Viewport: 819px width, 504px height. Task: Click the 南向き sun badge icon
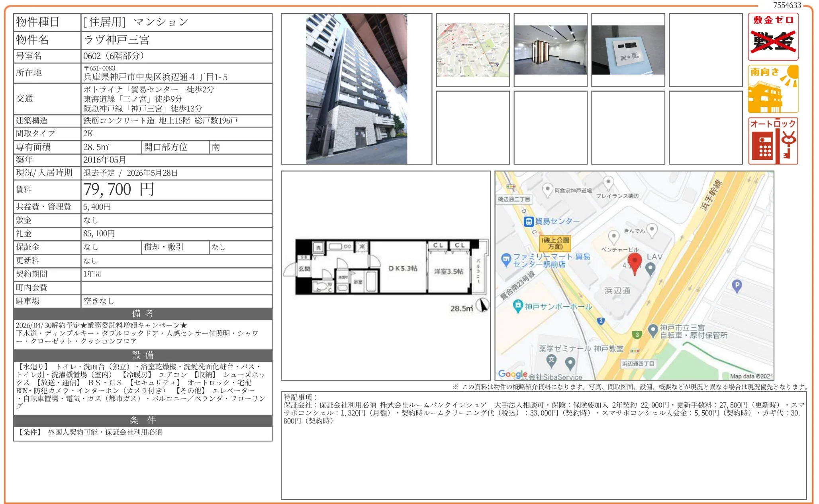click(773, 89)
